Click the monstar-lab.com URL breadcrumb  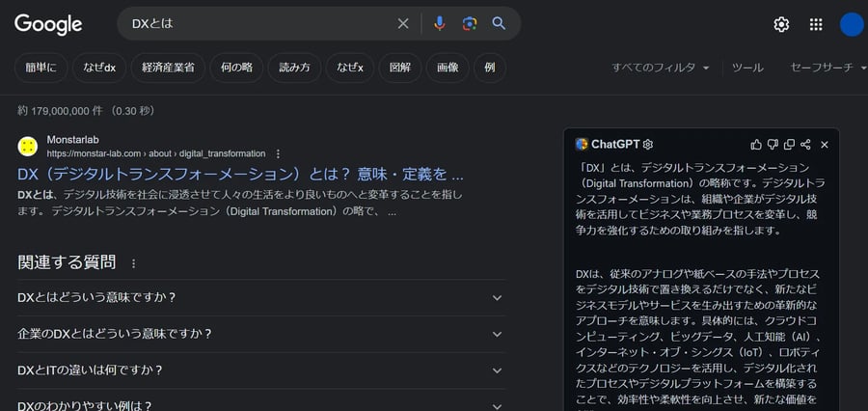click(156, 153)
